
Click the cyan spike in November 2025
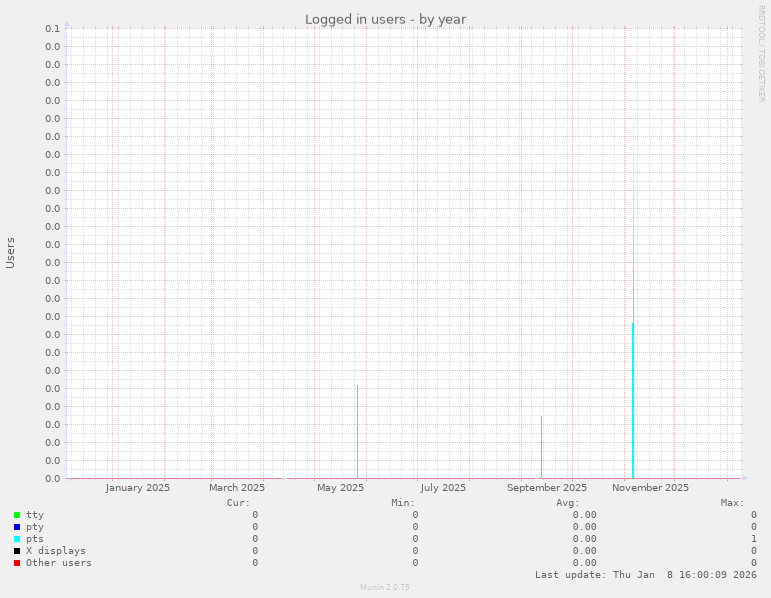click(632, 400)
